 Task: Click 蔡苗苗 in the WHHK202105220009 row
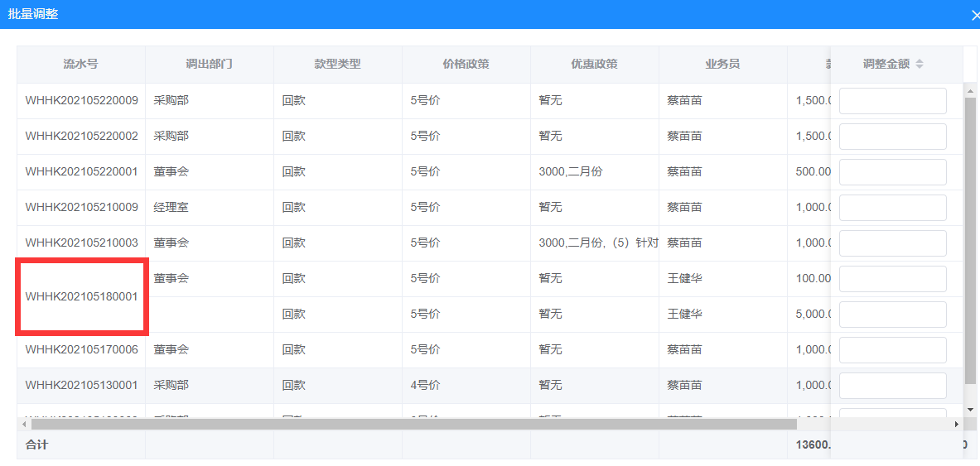[684, 101]
